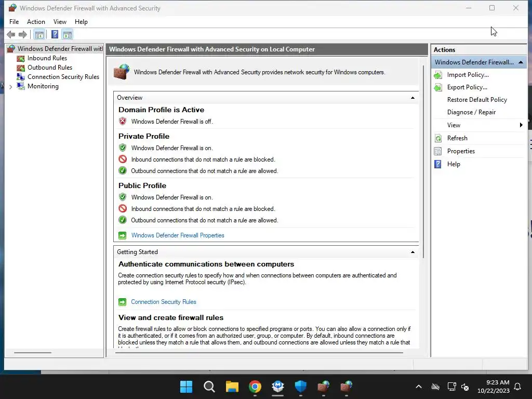Viewport: 532px width, 399px height.
Task: Collapse the Windows Defender Firewall actions group
Action: [521, 62]
